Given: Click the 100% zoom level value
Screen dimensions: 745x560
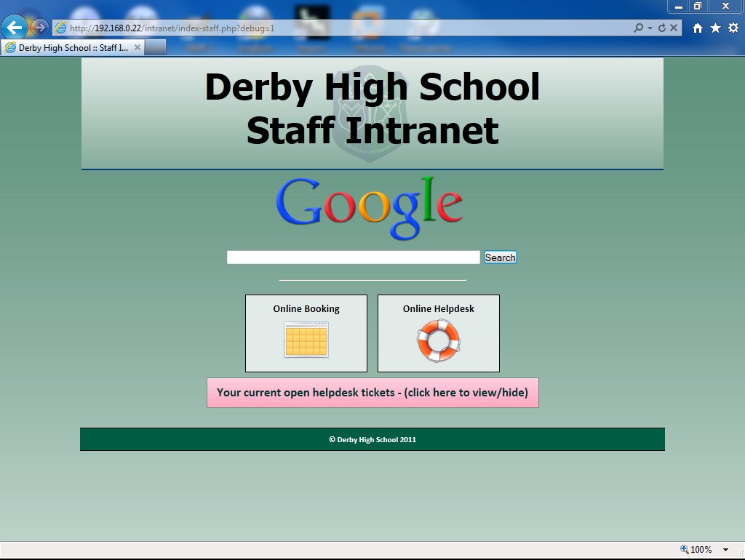Looking at the screenshot, I should click(701, 550).
